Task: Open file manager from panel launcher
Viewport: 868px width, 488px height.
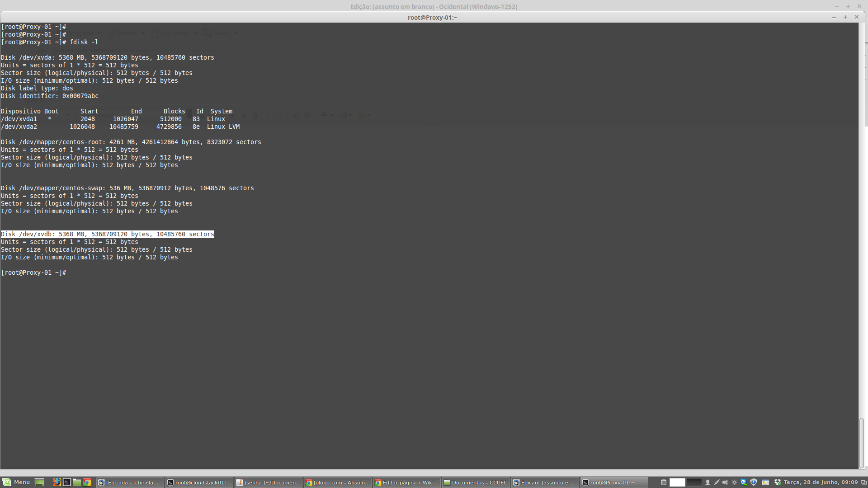Action: pos(76,482)
